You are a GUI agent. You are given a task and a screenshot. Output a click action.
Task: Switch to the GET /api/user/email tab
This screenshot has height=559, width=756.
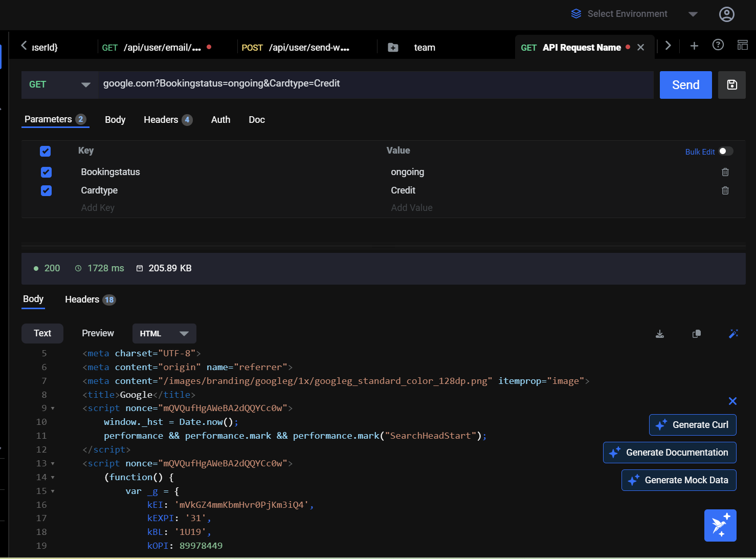[x=157, y=48]
